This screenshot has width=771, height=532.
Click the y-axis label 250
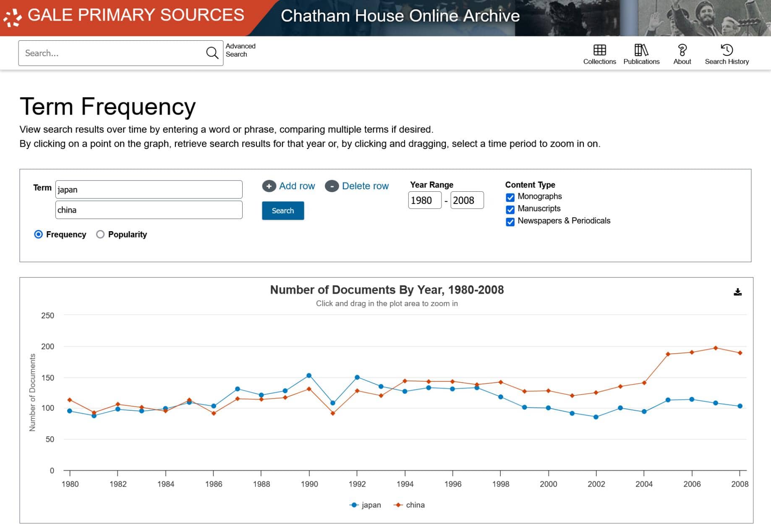(47, 316)
